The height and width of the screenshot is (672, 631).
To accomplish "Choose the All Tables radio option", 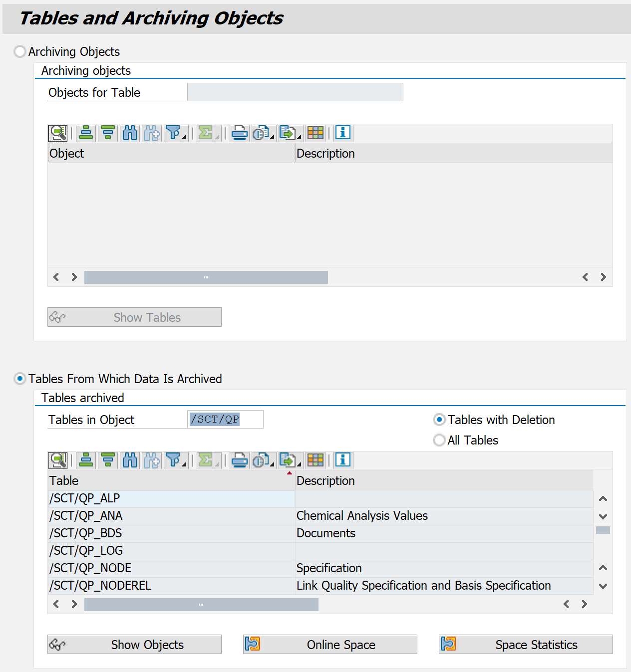I will pyautogui.click(x=439, y=441).
